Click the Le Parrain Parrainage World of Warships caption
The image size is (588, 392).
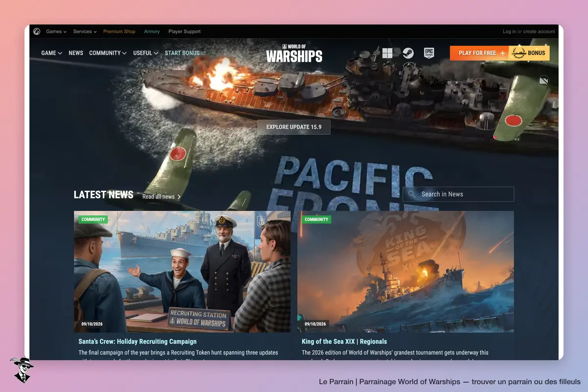coord(450,381)
